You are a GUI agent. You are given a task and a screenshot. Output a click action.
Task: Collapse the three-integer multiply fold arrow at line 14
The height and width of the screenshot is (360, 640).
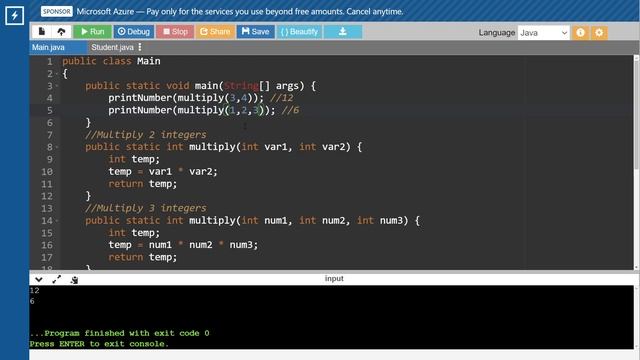tap(57, 221)
